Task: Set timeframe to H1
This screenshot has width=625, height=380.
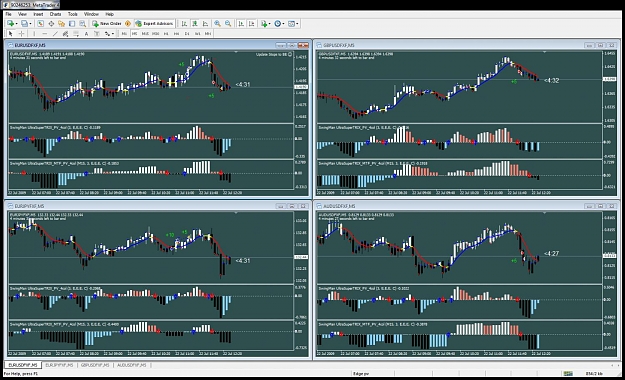Action: pos(166,33)
